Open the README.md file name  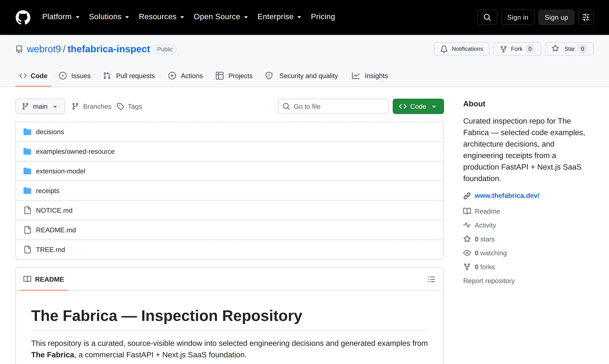pyautogui.click(x=56, y=230)
